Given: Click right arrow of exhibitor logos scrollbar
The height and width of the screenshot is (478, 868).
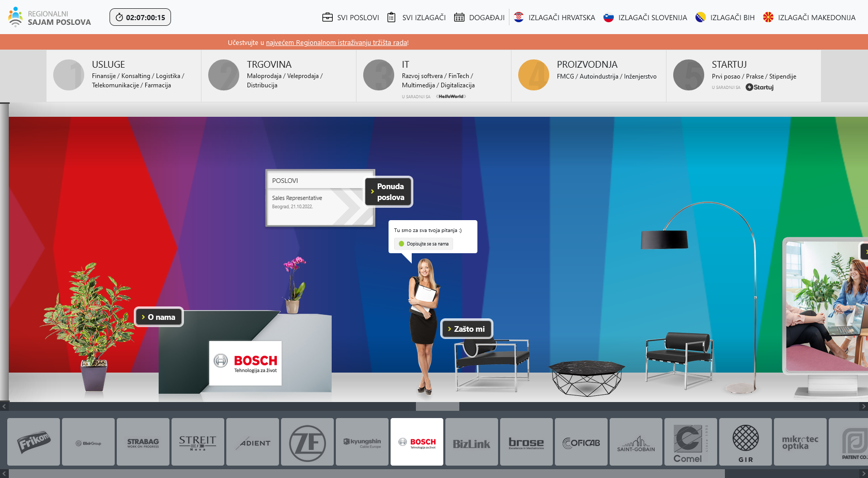Looking at the screenshot, I should tap(863, 473).
